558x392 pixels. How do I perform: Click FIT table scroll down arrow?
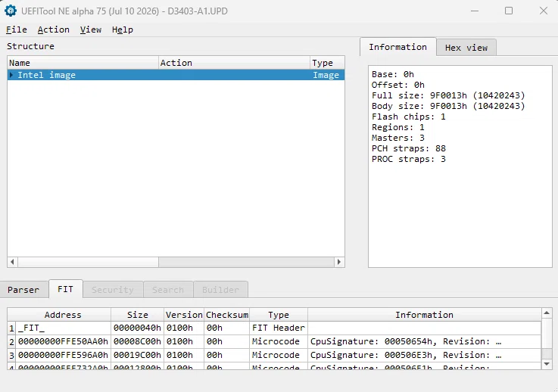pyautogui.click(x=547, y=364)
